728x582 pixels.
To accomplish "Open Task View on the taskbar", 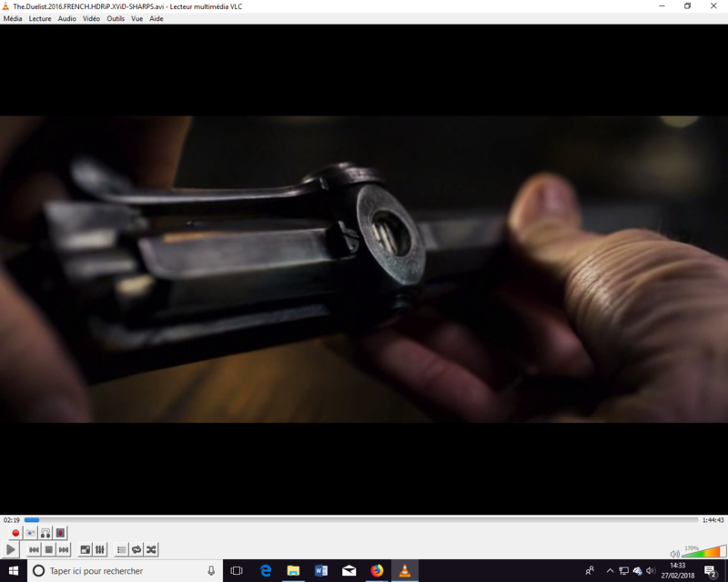I will (237, 571).
